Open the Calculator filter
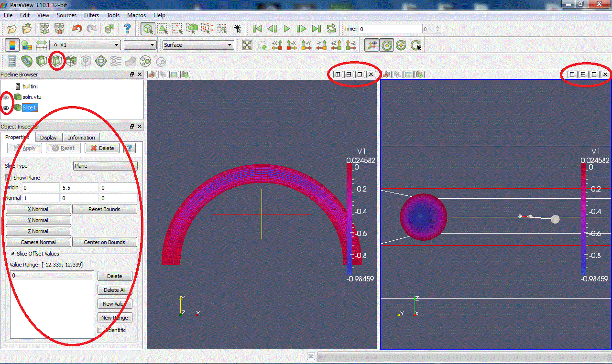The width and height of the screenshot is (612, 364). (x=12, y=61)
